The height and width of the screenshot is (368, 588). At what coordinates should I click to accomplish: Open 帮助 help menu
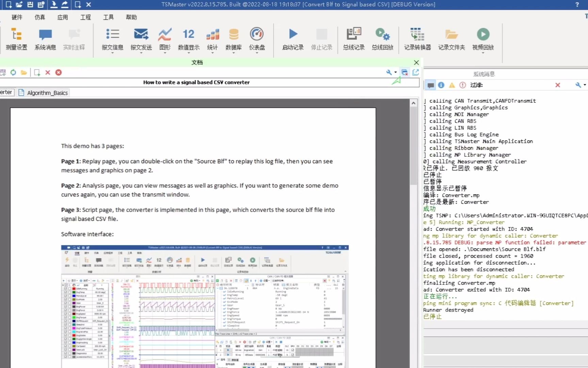[131, 17]
